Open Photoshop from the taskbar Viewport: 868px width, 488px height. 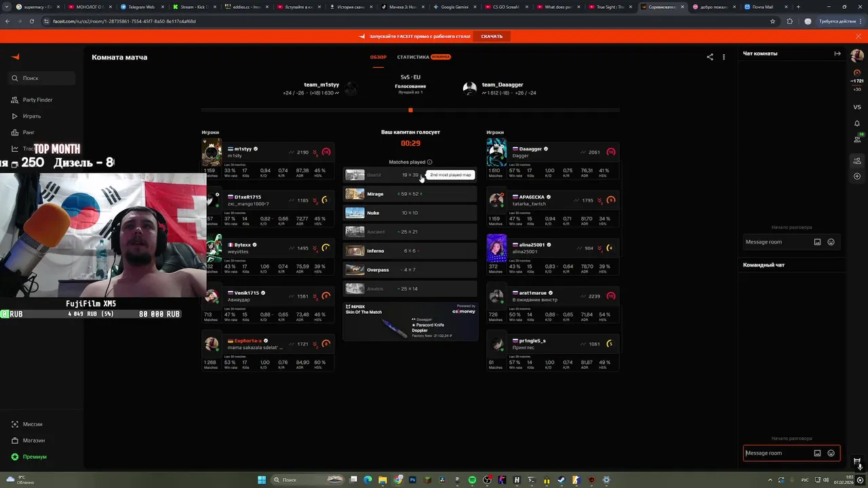pos(412,480)
